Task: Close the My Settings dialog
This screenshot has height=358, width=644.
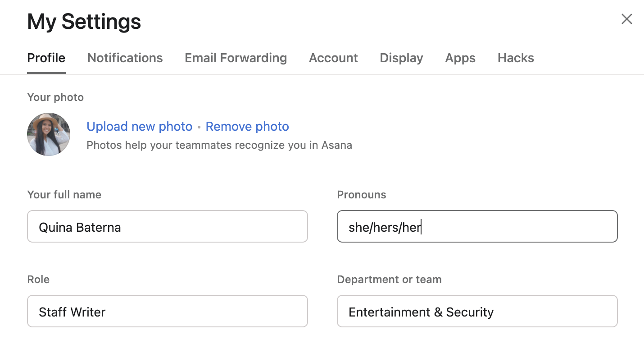Action: pos(626,19)
